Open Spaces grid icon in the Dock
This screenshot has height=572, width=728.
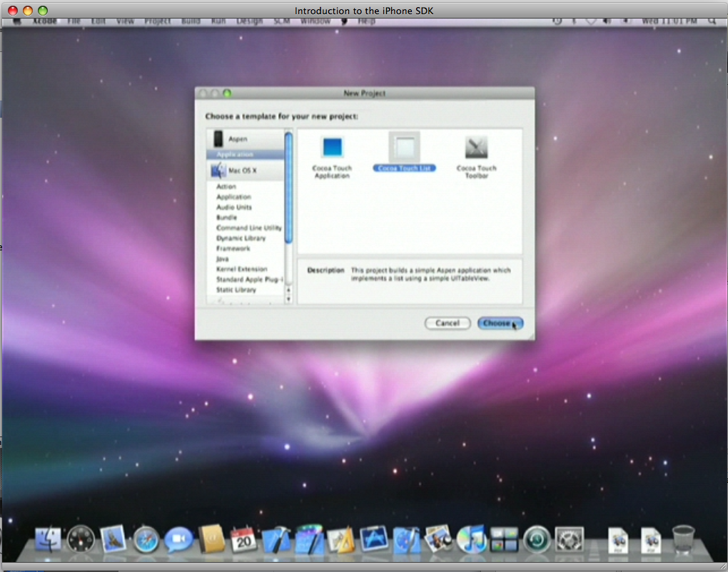504,539
